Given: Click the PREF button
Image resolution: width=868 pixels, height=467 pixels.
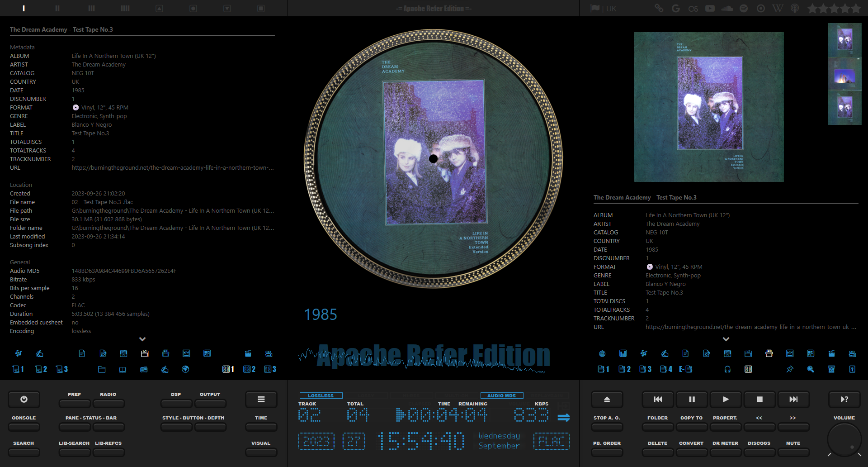Looking at the screenshot, I should click(75, 403).
